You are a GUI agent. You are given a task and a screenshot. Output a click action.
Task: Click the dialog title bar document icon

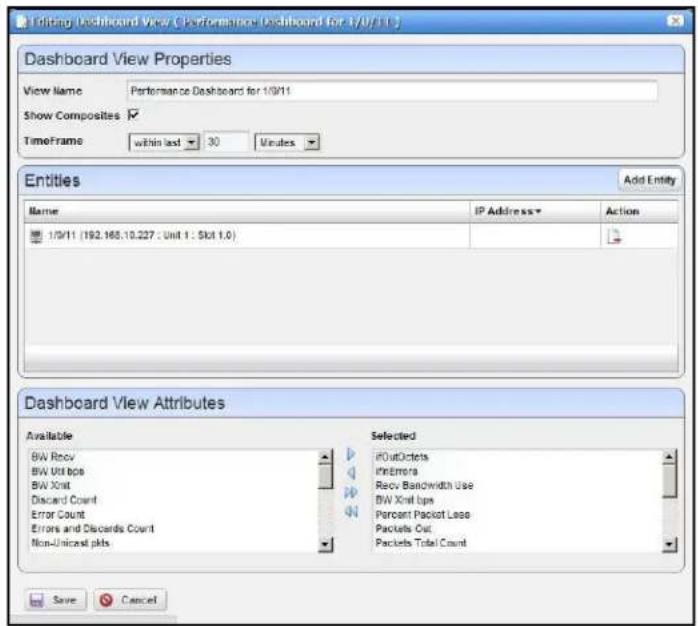(21, 21)
